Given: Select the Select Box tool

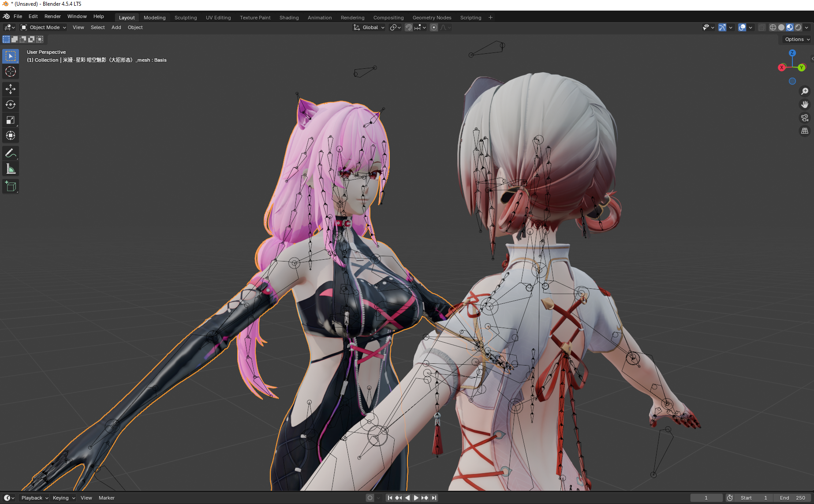Looking at the screenshot, I should click(x=11, y=56).
